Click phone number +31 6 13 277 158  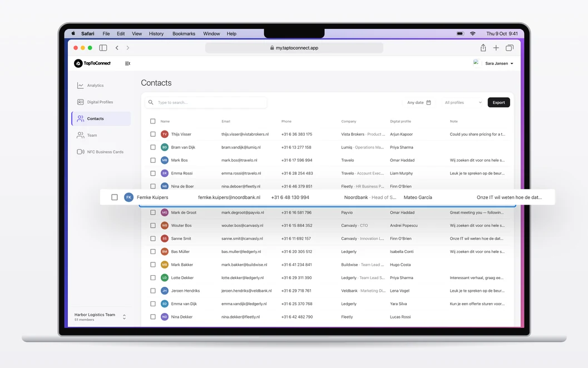pos(297,147)
